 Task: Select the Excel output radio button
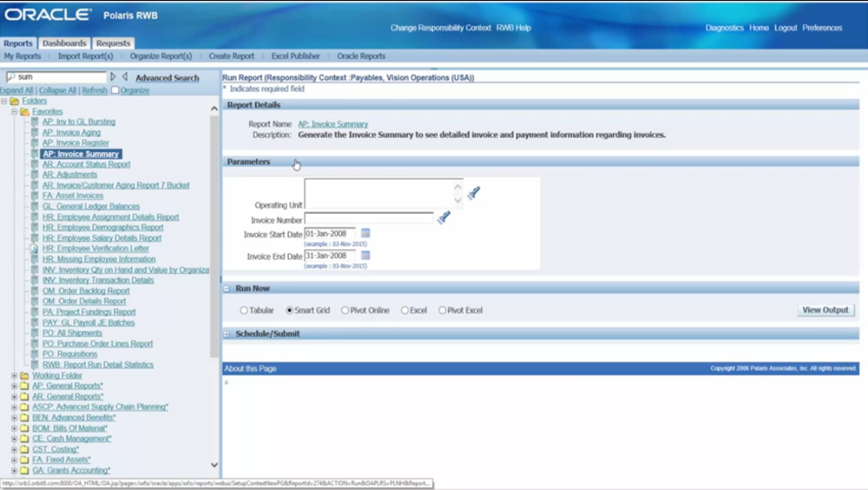(404, 310)
